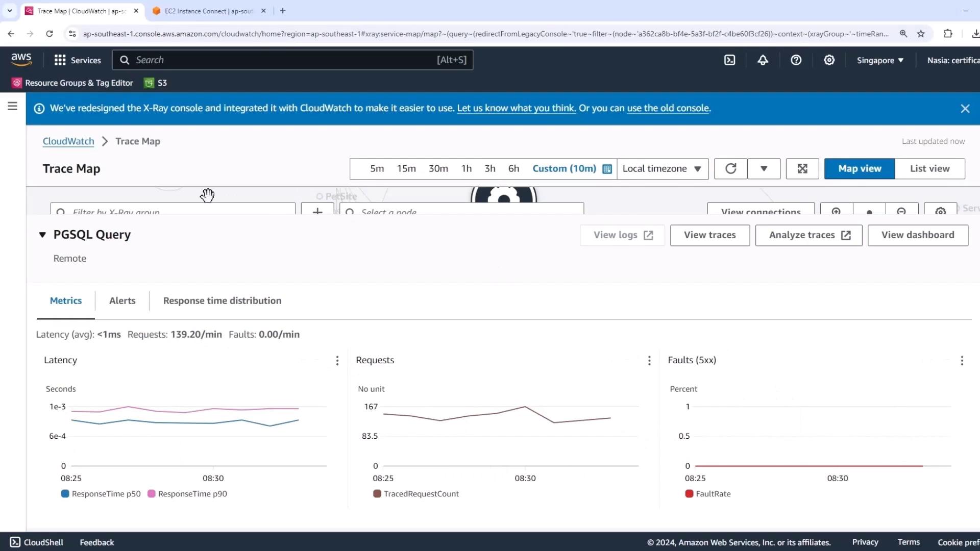Image resolution: width=980 pixels, height=551 pixels.
Task: View site information icon in address bar
Action: pyautogui.click(x=72, y=34)
